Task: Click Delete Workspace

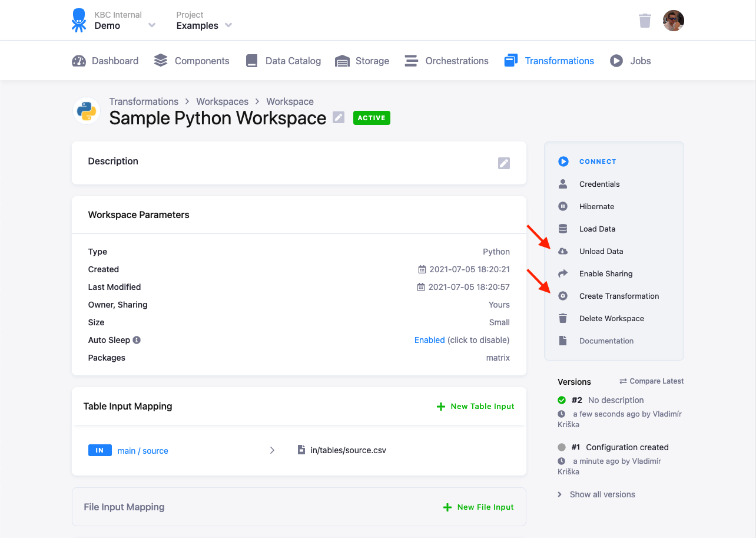Action: coord(612,318)
